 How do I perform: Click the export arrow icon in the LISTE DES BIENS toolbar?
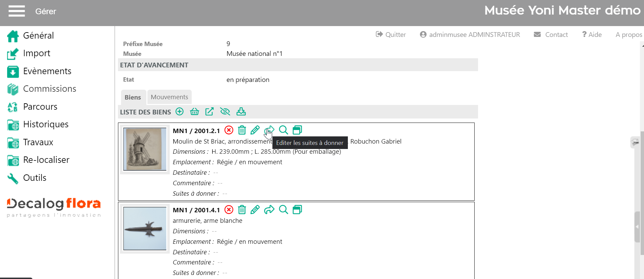209,112
